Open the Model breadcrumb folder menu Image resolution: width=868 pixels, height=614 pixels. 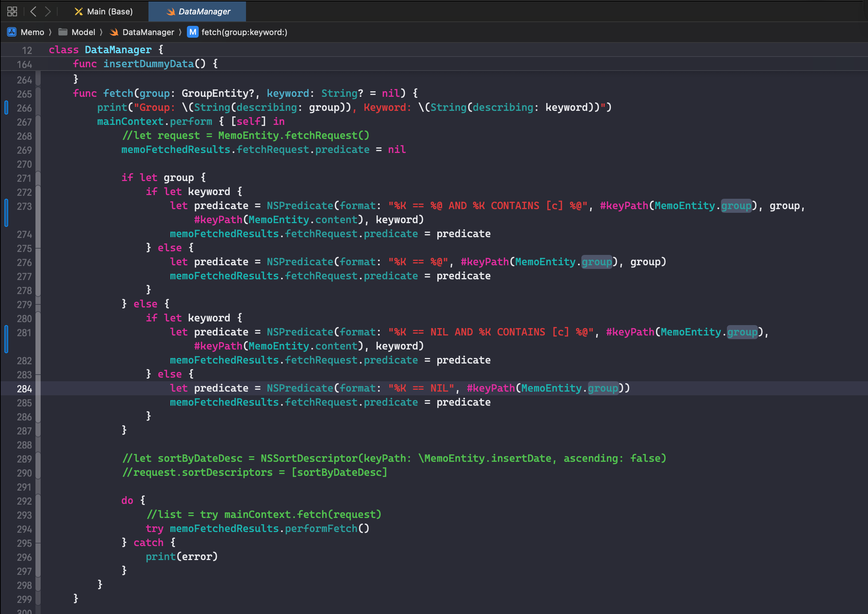coord(83,32)
